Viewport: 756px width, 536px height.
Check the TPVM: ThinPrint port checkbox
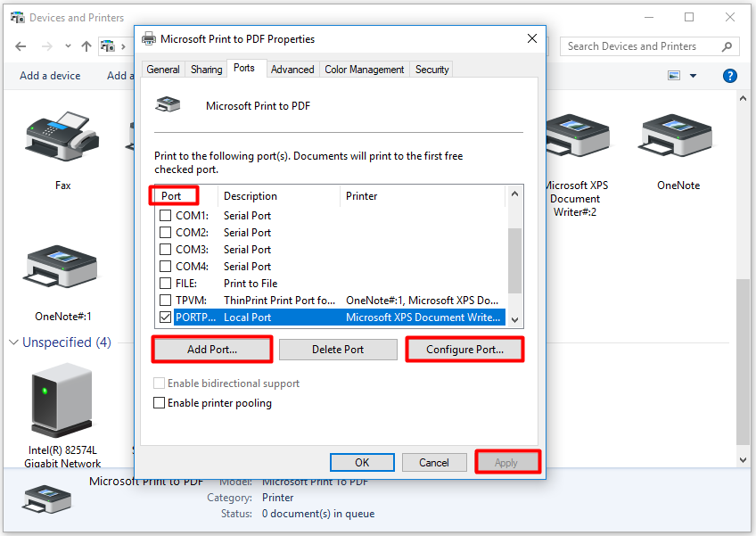coord(166,300)
